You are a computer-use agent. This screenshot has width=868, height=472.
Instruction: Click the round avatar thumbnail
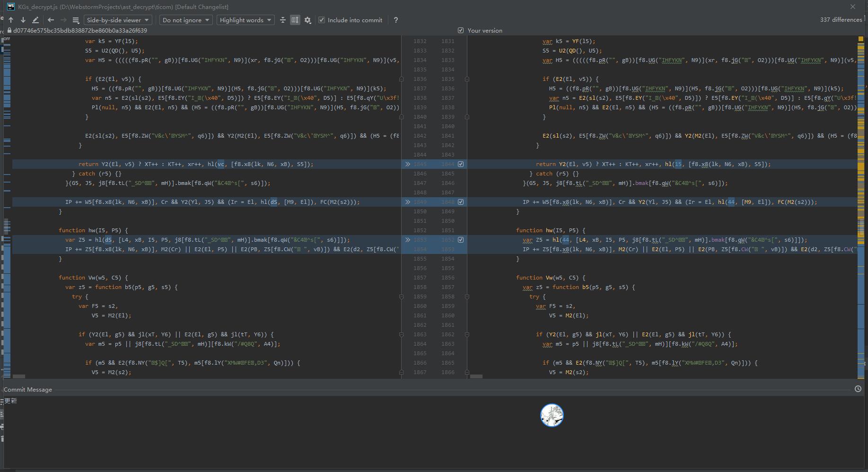click(x=552, y=415)
